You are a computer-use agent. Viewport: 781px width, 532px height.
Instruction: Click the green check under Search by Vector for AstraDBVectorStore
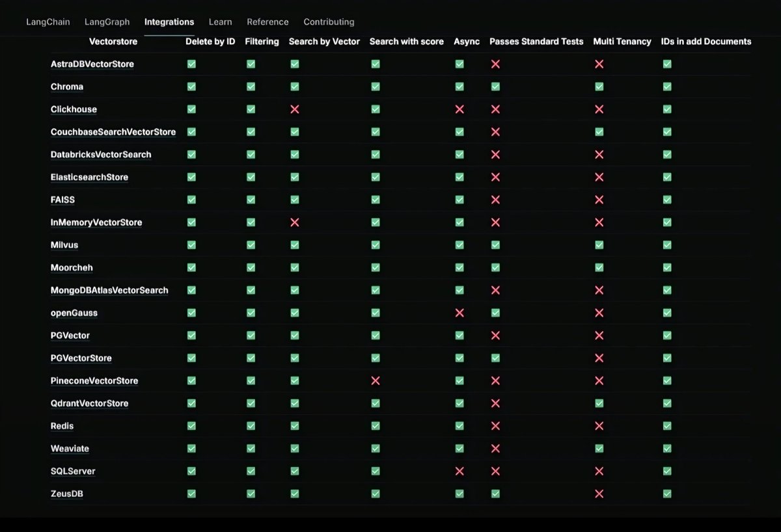pyautogui.click(x=294, y=64)
